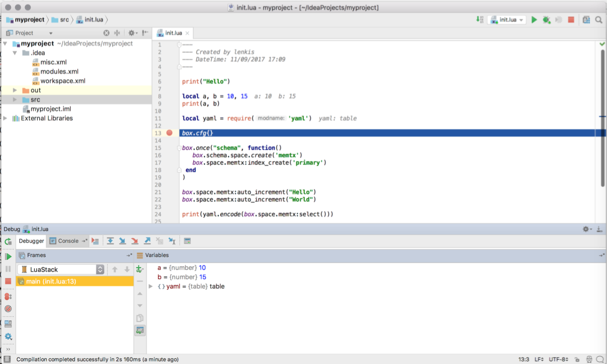Stop the process from the main toolbar
The height and width of the screenshot is (364, 607).
coord(571,20)
